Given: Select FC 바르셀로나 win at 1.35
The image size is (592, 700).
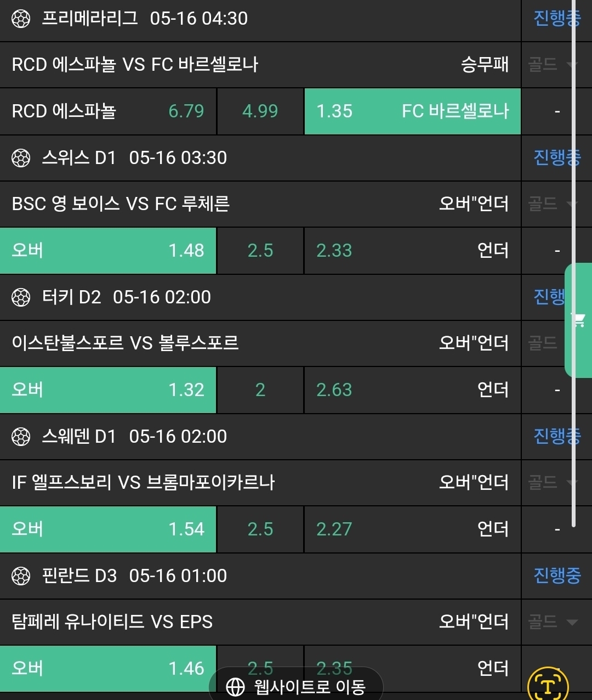Looking at the screenshot, I should pos(412,111).
